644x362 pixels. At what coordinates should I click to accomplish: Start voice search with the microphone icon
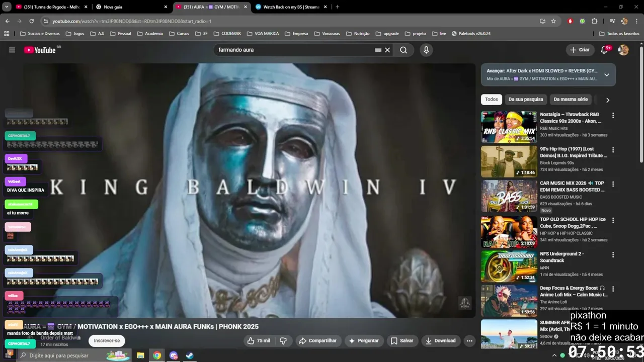[x=426, y=50]
